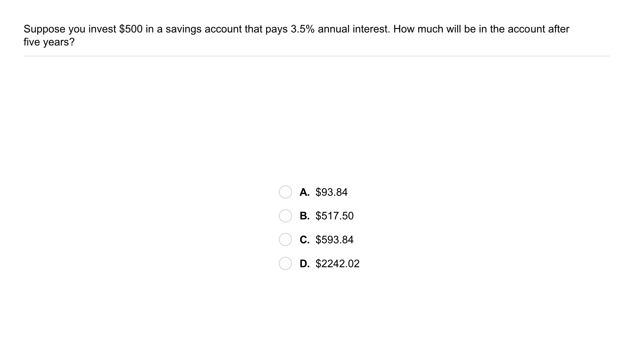Click the horizontal divider below the question
The image size is (644, 362).
(x=316, y=56)
